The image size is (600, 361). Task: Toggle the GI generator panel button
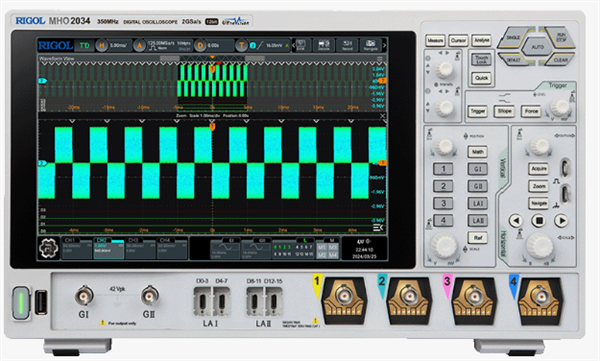coord(478,169)
